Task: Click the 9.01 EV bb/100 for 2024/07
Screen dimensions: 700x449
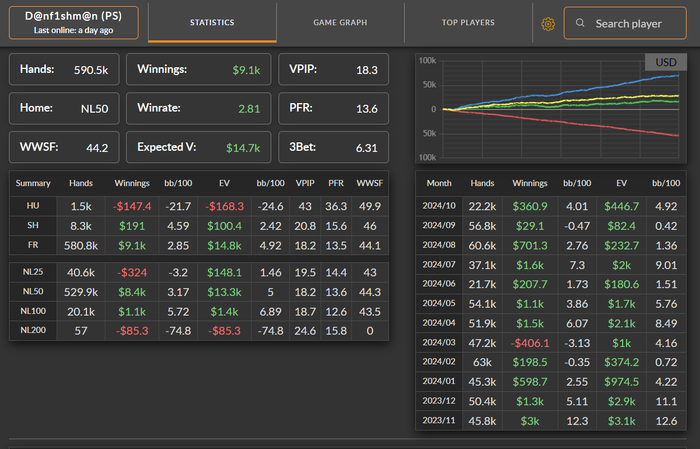Action: tap(666, 265)
